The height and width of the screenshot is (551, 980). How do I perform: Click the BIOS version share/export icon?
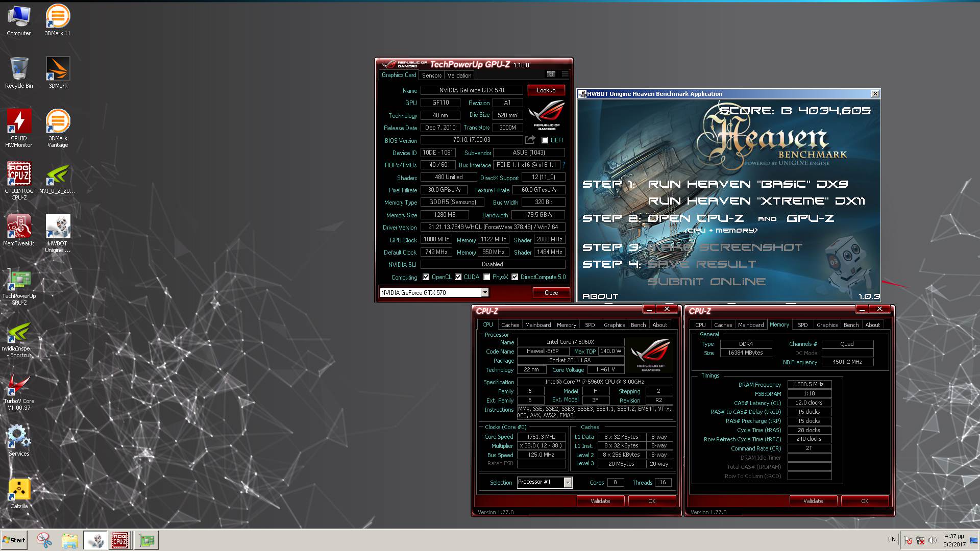tap(530, 140)
